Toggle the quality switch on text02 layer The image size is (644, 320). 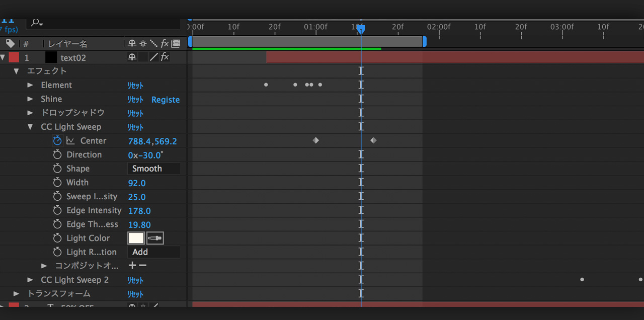coord(154,57)
